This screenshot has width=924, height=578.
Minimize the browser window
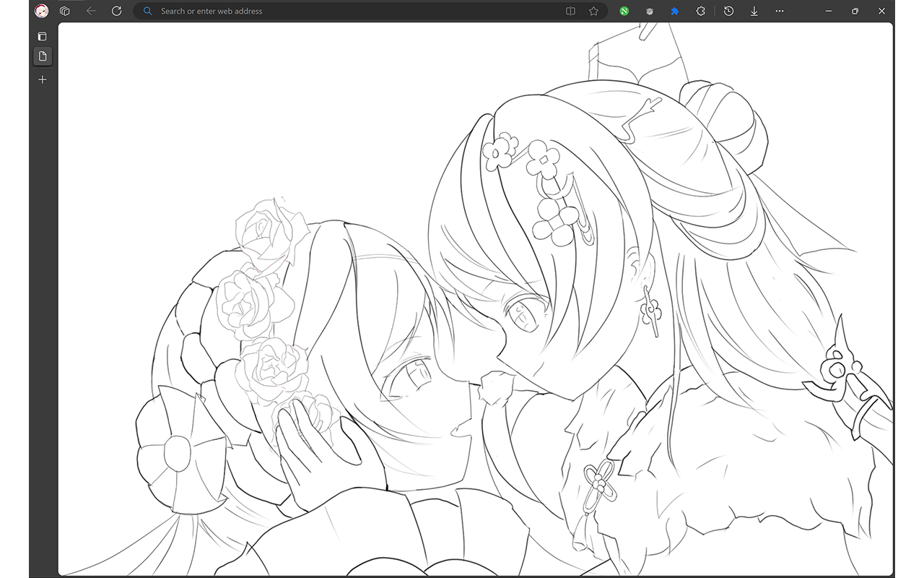point(829,11)
